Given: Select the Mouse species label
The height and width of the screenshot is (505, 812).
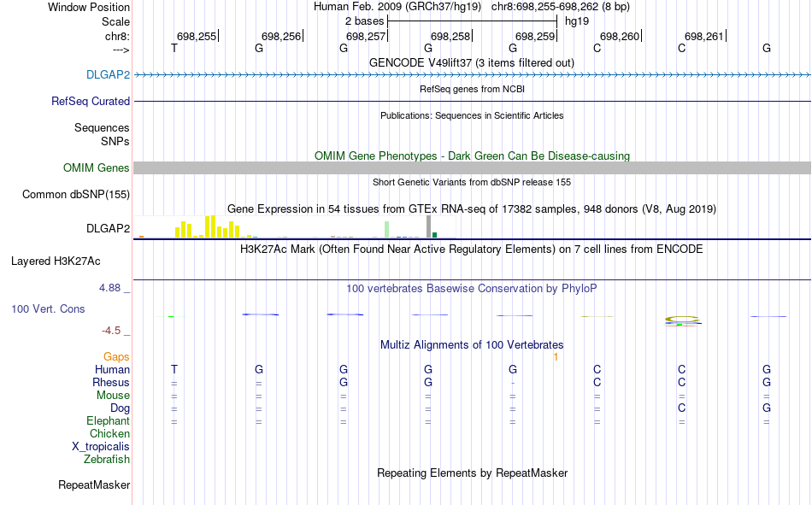Looking at the screenshot, I should pyautogui.click(x=113, y=395).
